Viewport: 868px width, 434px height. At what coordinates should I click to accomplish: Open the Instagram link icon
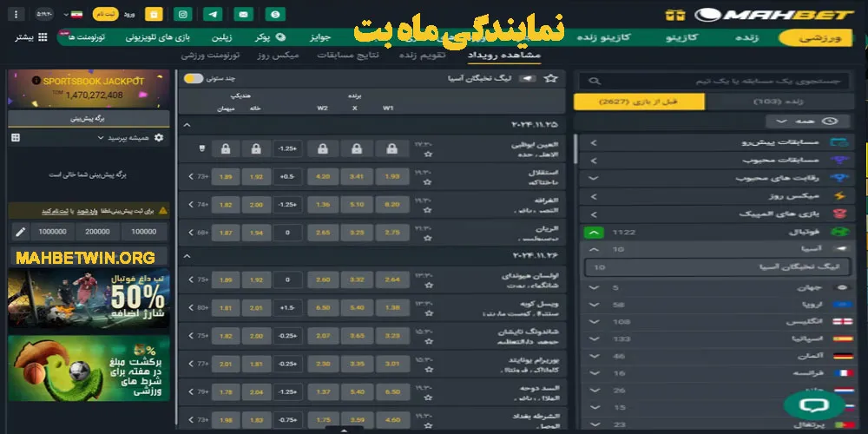182,14
